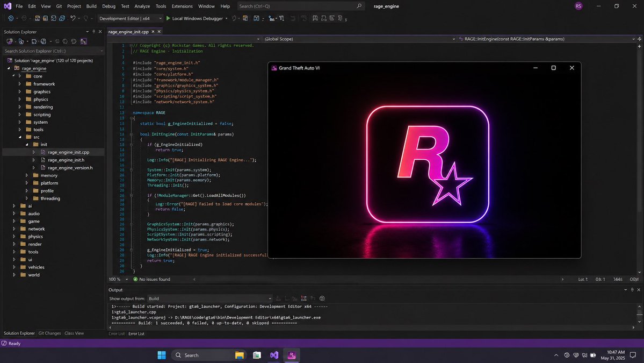Click the editor vertical scrollbar down arrow
Screen dimensions: 644x363
(640, 272)
